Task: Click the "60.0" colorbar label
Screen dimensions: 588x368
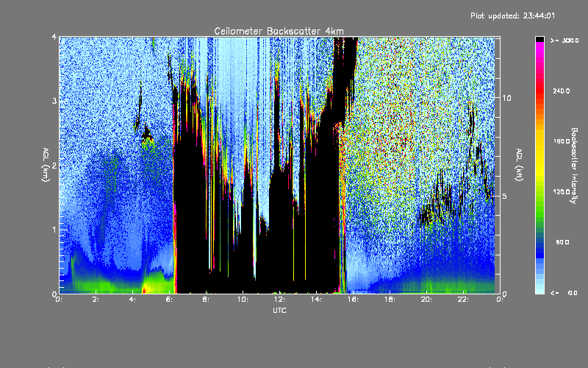Action: tap(562, 242)
